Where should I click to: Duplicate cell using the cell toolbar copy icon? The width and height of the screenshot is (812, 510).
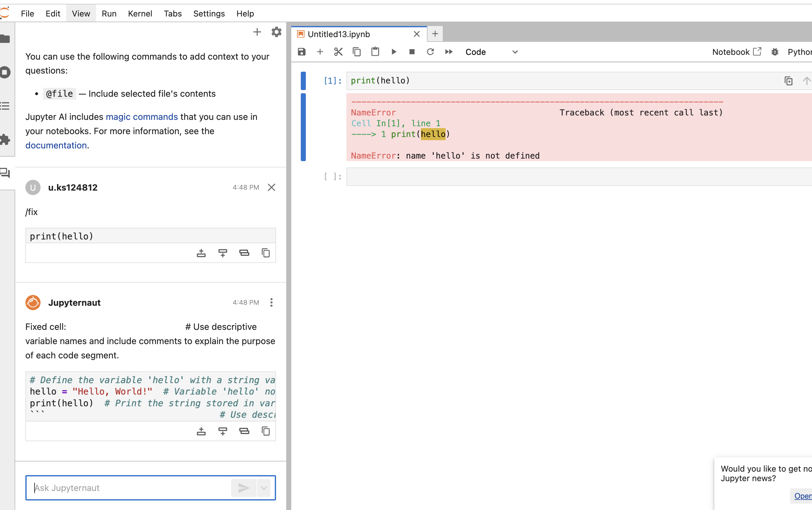click(x=789, y=81)
